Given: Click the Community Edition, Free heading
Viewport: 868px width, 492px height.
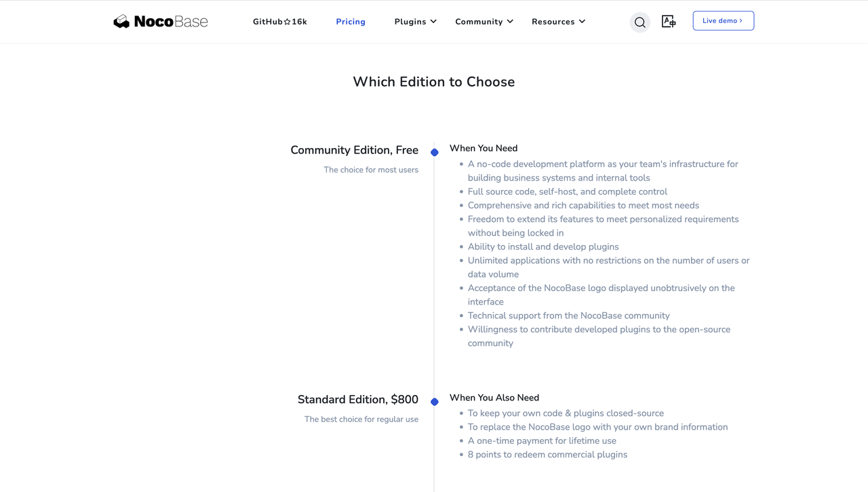Looking at the screenshot, I should 355,150.
